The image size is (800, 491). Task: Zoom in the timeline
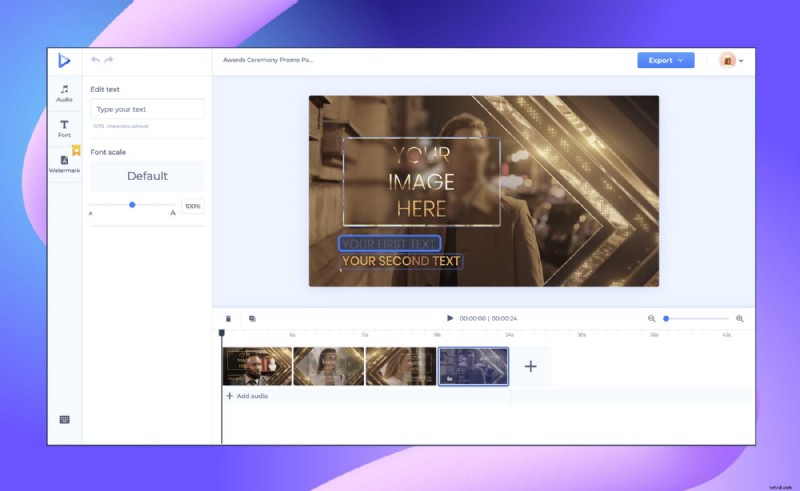pos(740,318)
